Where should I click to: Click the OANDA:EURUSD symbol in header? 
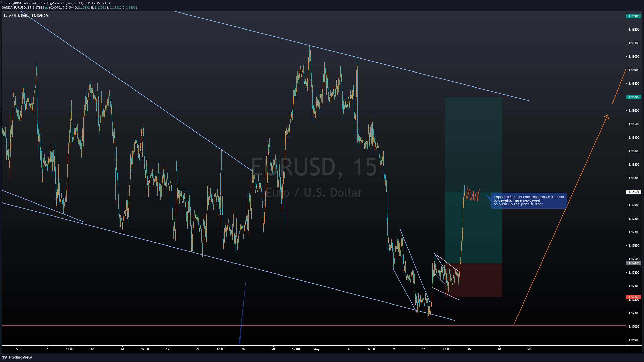14,7
